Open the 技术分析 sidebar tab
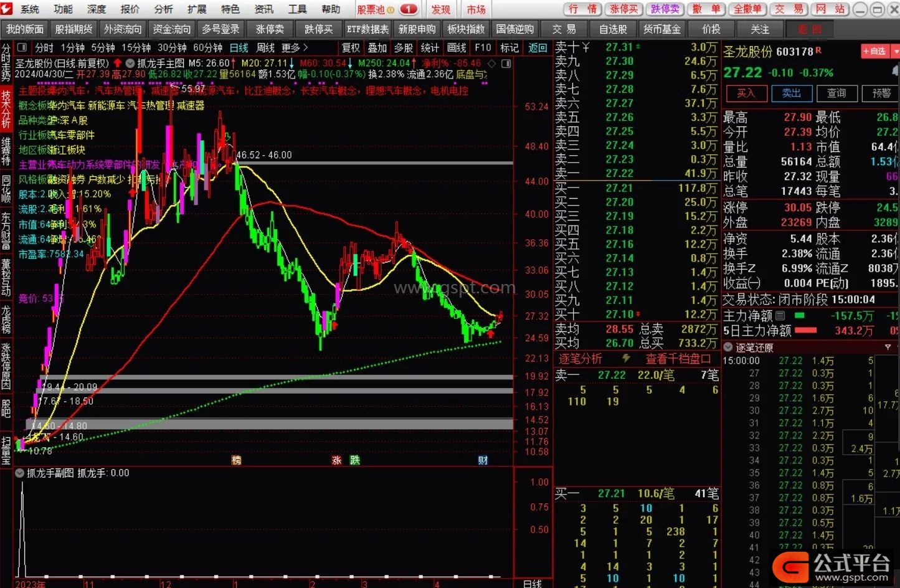Image resolution: width=900 pixels, height=588 pixels. (x=6, y=110)
